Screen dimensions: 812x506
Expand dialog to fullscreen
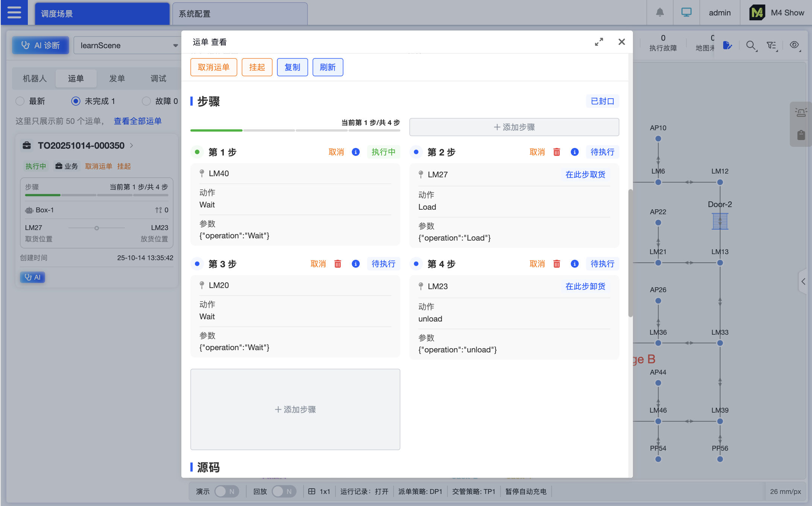599,42
